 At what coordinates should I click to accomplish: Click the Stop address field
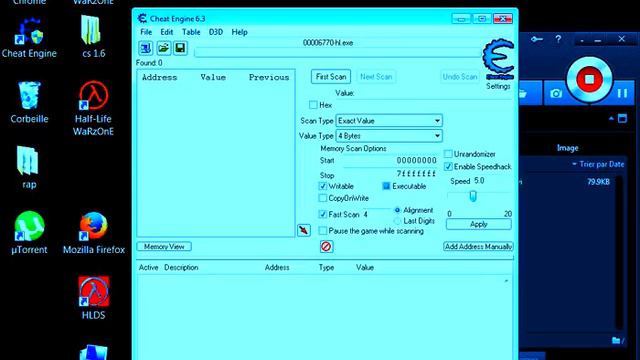click(390, 174)
